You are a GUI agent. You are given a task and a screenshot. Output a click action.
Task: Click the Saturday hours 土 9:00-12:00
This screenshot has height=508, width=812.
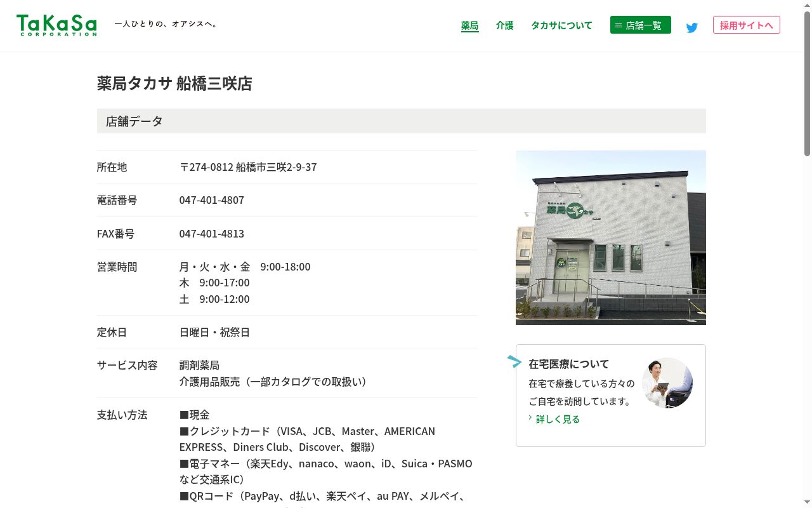tap(214, 299)
